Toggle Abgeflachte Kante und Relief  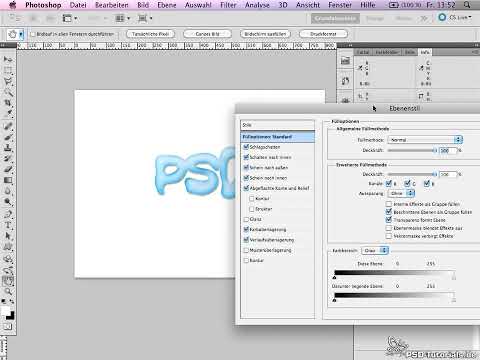pyautogui.click(x=246, y=188)
